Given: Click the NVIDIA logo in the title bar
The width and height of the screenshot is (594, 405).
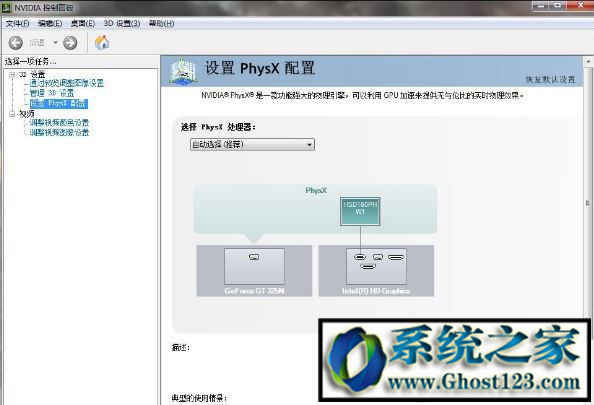Looking at the screenshot, I should coord(6,7).
